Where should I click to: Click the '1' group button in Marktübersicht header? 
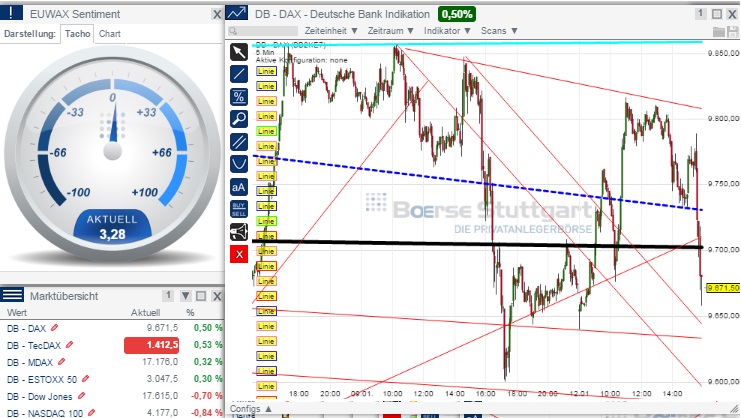tap(168, 296)
